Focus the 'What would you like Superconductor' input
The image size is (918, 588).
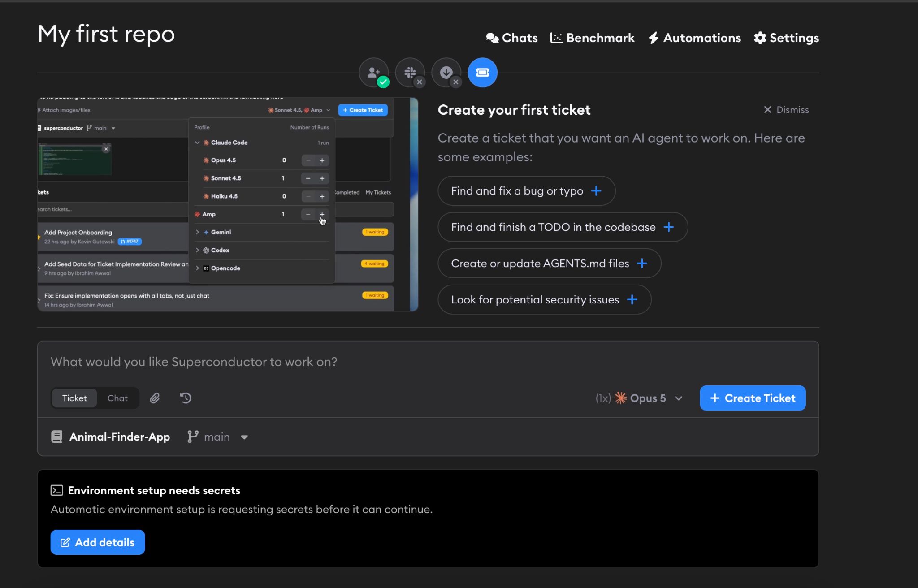pos(428,362)
